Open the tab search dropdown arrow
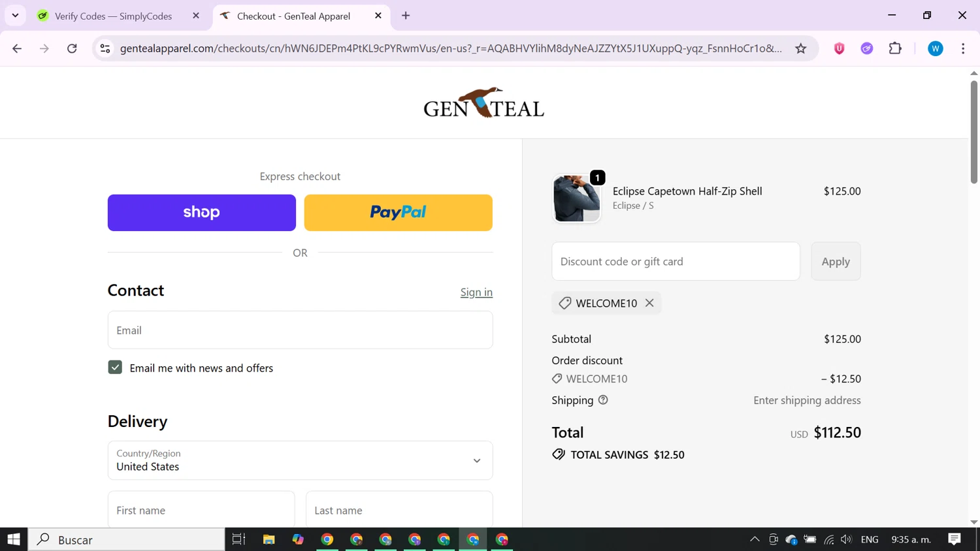This screenshot has width=980, height=551. coord(15,16)
